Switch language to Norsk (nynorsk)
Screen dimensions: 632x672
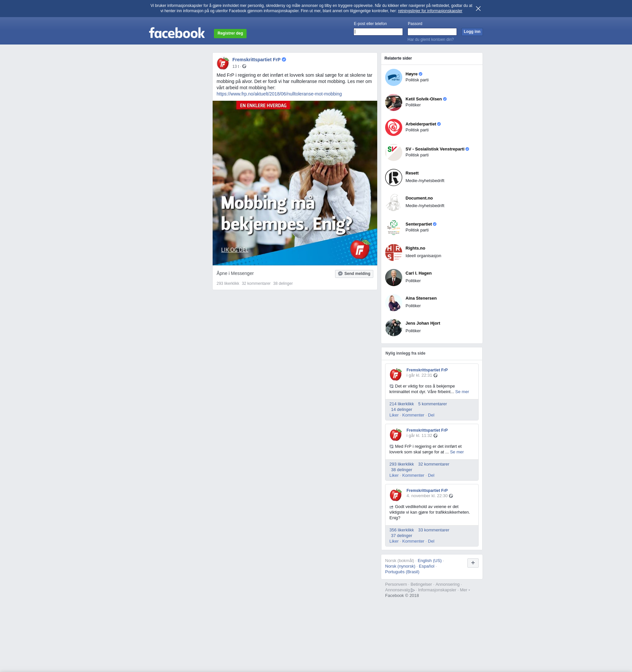(x=400, y=566)
